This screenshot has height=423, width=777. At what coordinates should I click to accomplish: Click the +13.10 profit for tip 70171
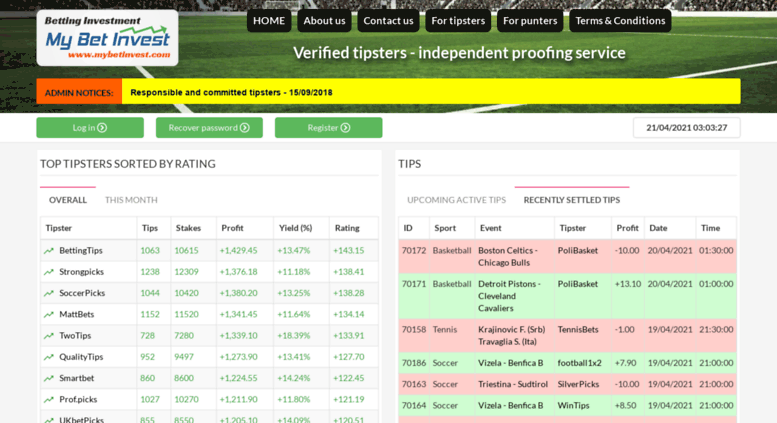point(628,284)
